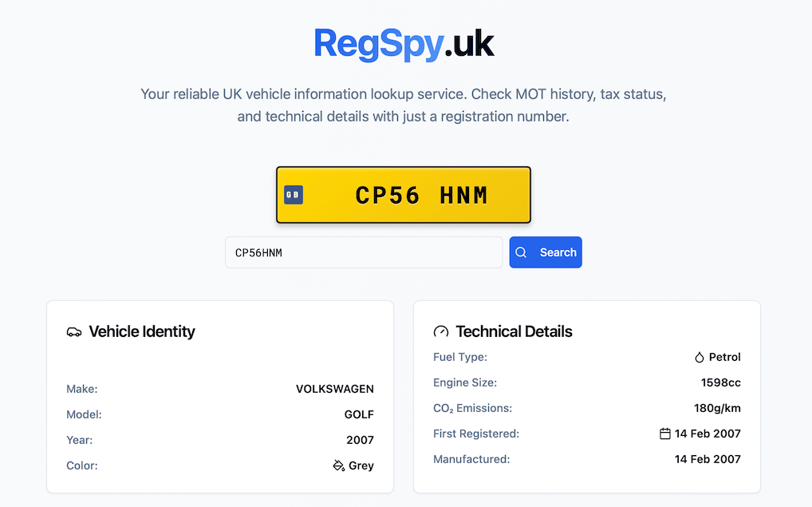The width and height of the screenshot is (812, 507).
Task: Click the calendar icon by First Registered date
Action: pos(665,434)
